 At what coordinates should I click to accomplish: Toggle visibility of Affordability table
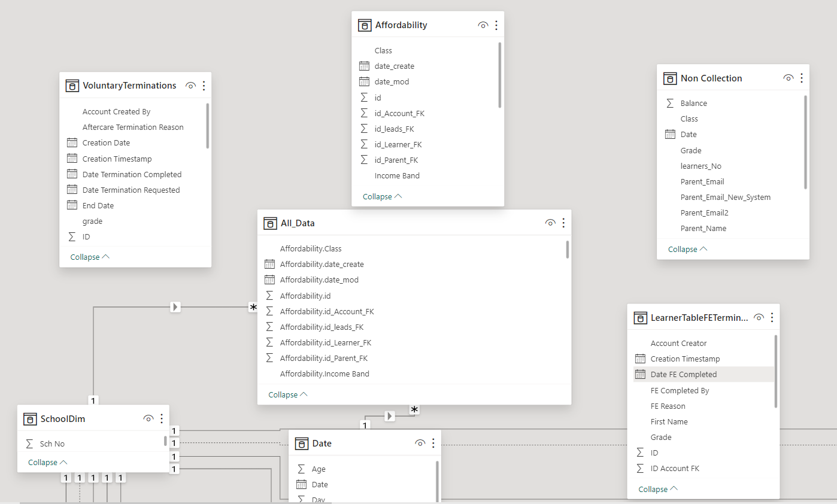[483, 25]
